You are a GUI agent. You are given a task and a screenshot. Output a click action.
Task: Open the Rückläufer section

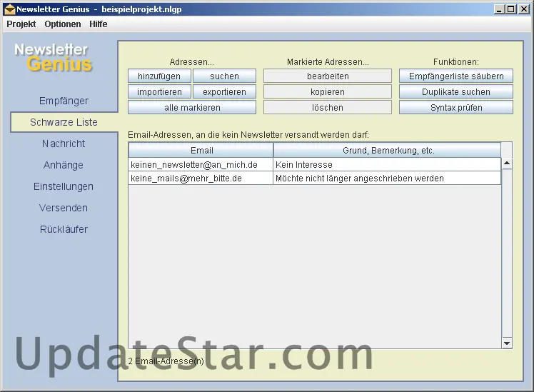(64, 229)
